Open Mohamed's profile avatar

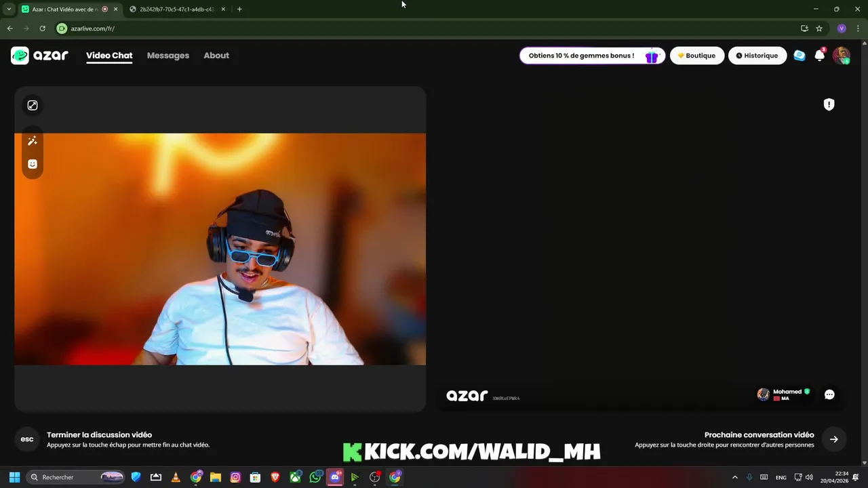tap(764, 394)
